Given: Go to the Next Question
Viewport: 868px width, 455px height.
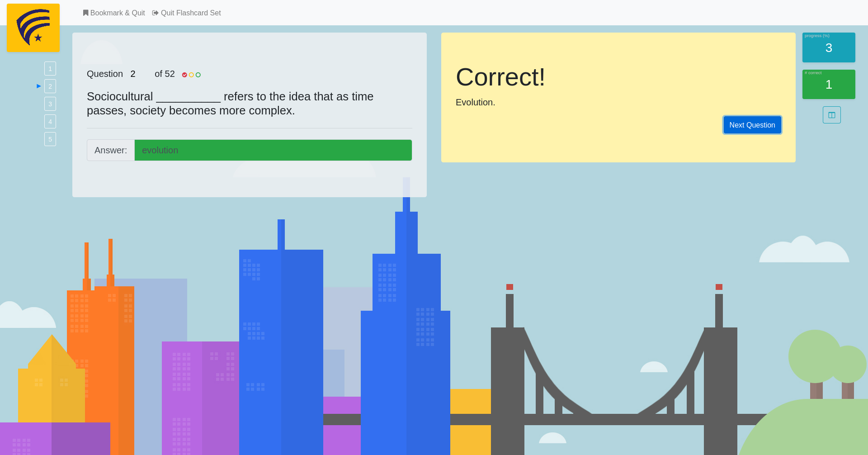Looking at the screenshot, I should click(x=752, y=125).
